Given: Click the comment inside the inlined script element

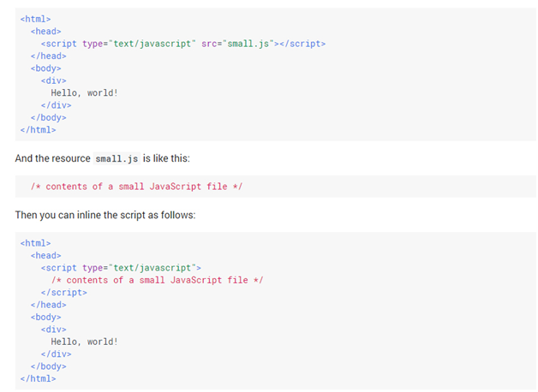Looking at the screenshot, I should 157,280.
